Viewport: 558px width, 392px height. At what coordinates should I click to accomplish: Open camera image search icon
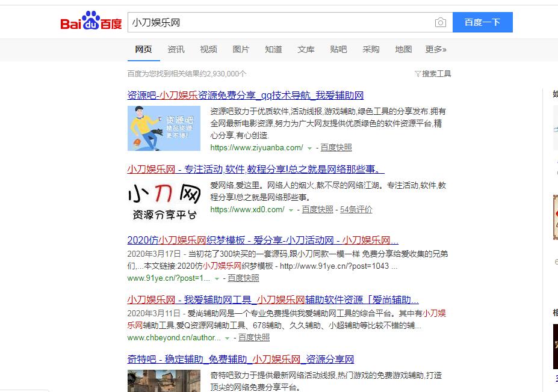click(440, 22)
